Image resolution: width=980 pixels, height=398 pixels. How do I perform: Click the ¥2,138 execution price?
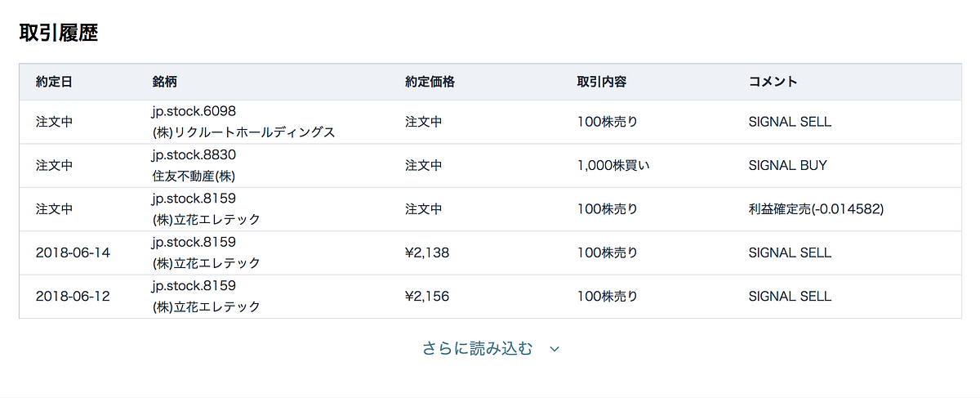[427, 253]
